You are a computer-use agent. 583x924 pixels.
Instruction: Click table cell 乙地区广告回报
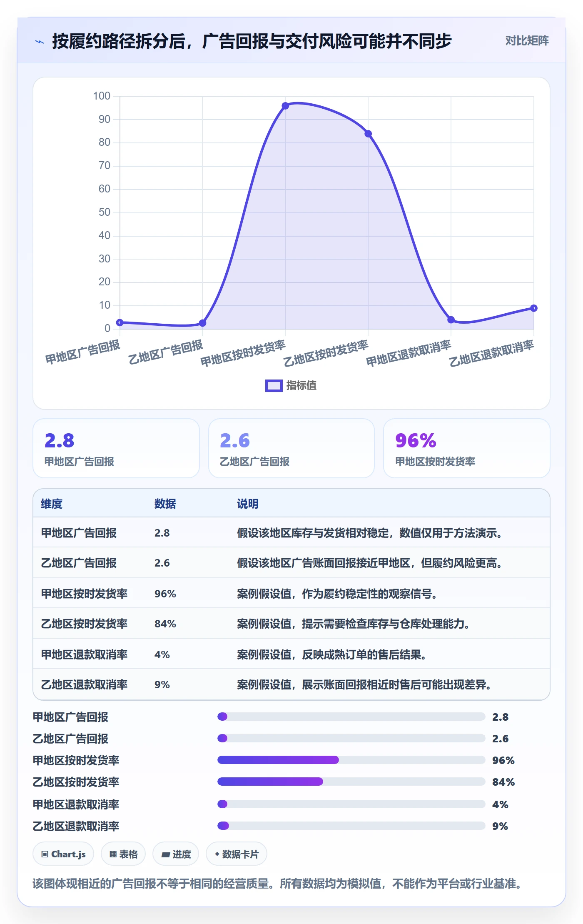click(79, 563)
